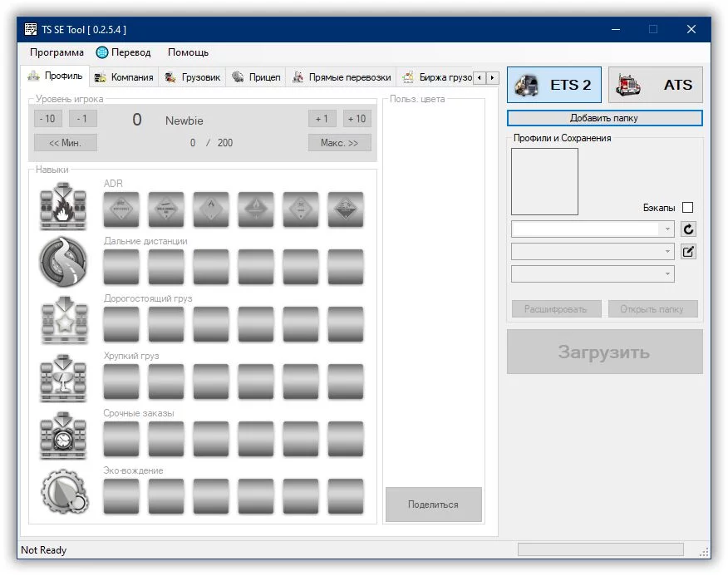The height and width of the screenshot is (576, 728).
Task: Set Дальние дистанции skill to level six
Action: 346,267
